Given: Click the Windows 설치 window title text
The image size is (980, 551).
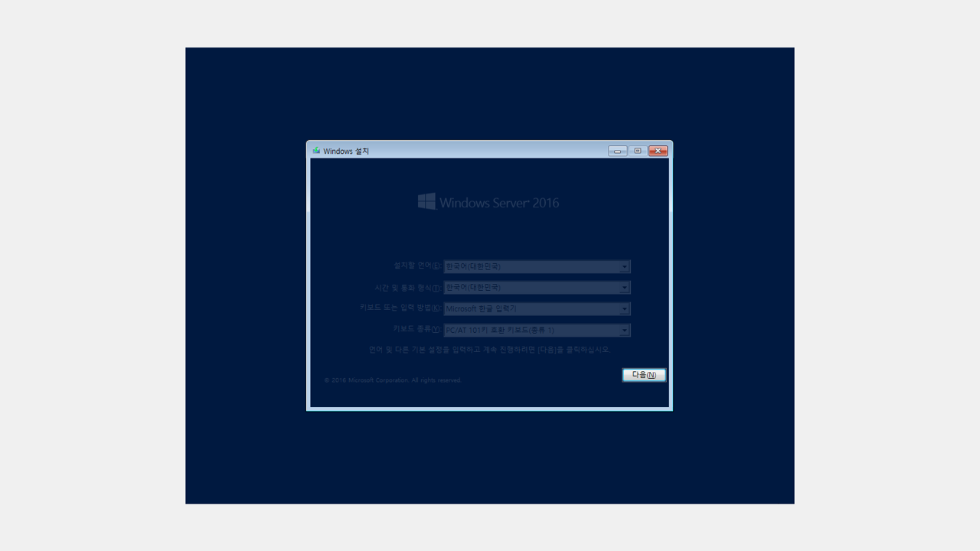Looking at the screenshot, I should 346,152.
